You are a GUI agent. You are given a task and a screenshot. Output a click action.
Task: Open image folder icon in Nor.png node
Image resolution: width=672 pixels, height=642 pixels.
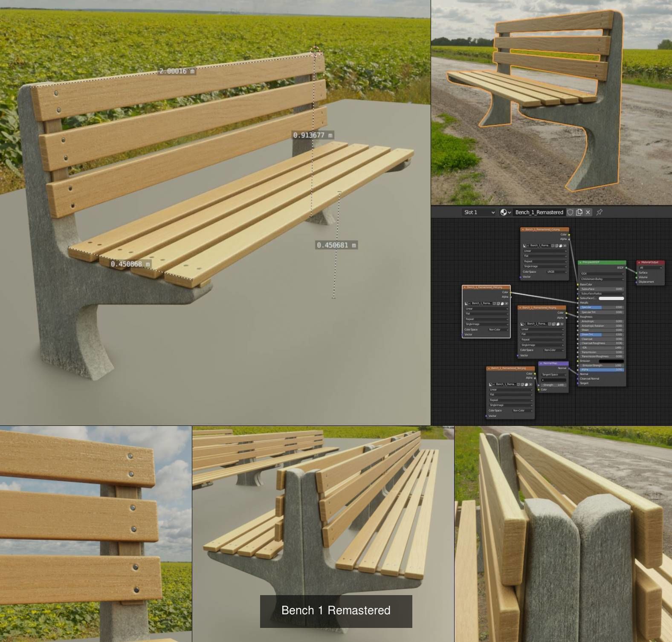[526, 385]
